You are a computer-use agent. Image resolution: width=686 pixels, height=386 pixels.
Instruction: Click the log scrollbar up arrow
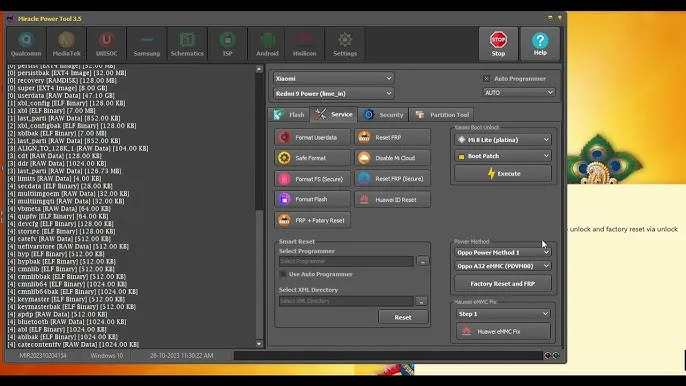click(259, 69)
